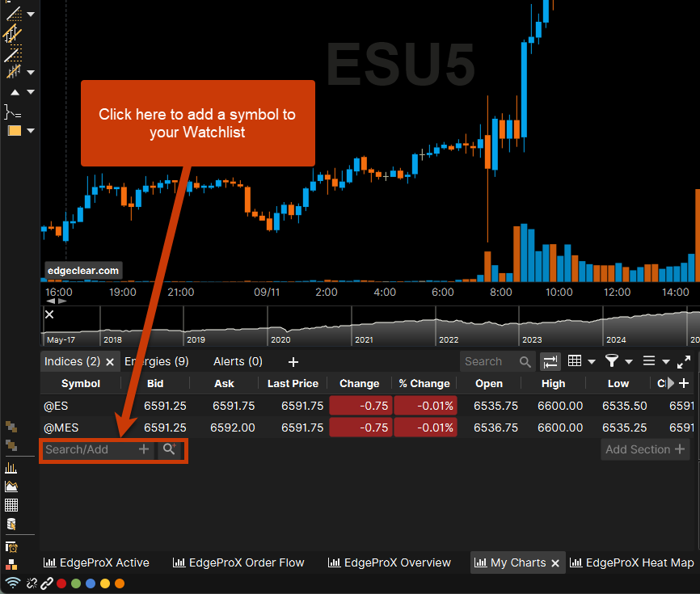Image resolution: width=700 pixels, height=594 pixels.
Task: Click the database icon in sidebar
Action: coord(11,524)
